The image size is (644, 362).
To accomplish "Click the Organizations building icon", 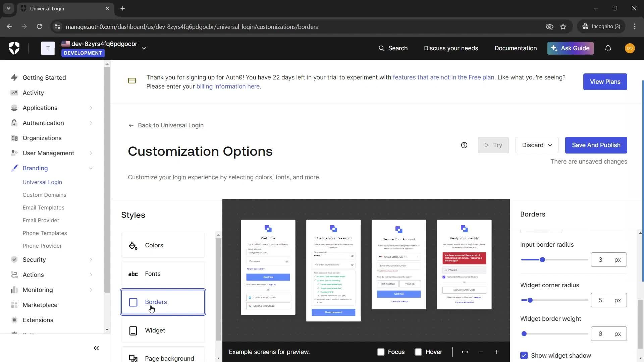I will point(14,138).
